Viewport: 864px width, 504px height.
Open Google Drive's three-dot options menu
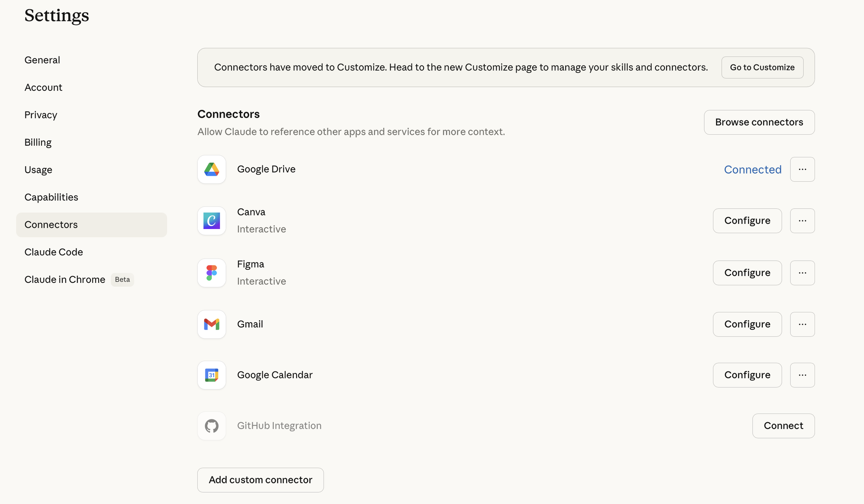tap(802, 169)
